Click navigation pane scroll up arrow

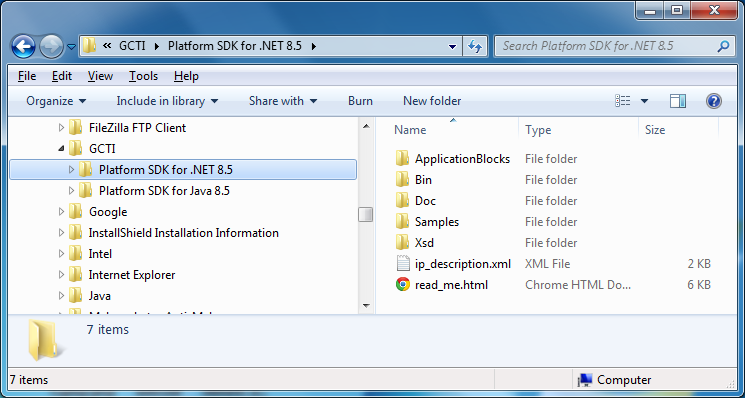366,126
